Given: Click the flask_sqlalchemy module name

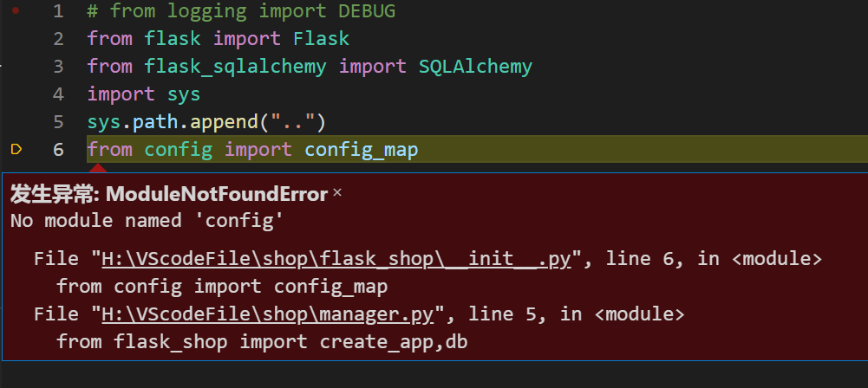Looking at the screenshot, I should click(235, 67).
